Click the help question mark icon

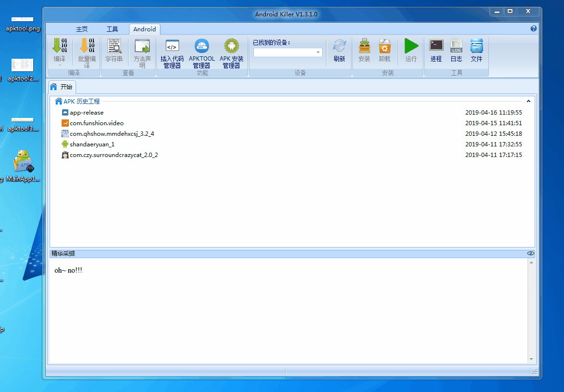point(534,29)
